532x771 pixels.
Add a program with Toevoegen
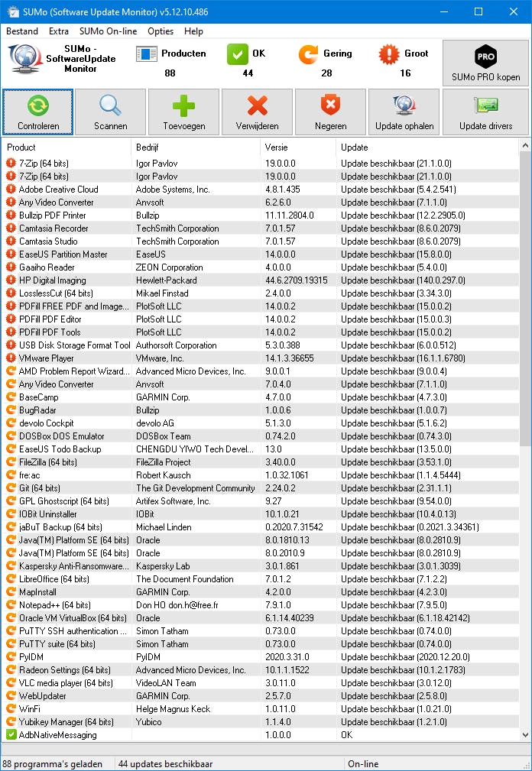pos(184,112)
